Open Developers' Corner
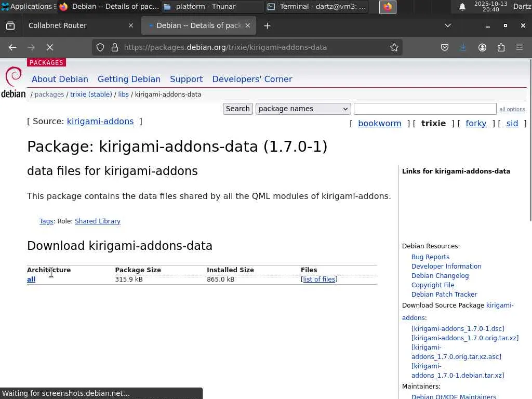This screenshot has height=399, width=532. click(x=252, y=79)
